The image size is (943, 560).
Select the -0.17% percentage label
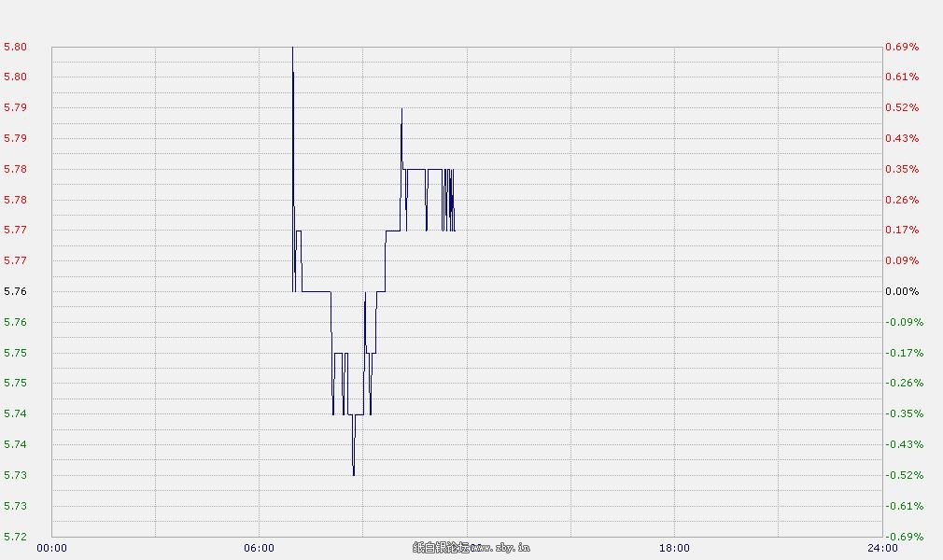904,353
